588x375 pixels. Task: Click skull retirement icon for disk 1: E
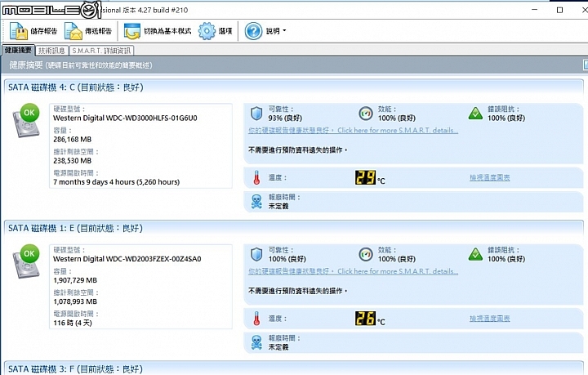click(256, 343)
